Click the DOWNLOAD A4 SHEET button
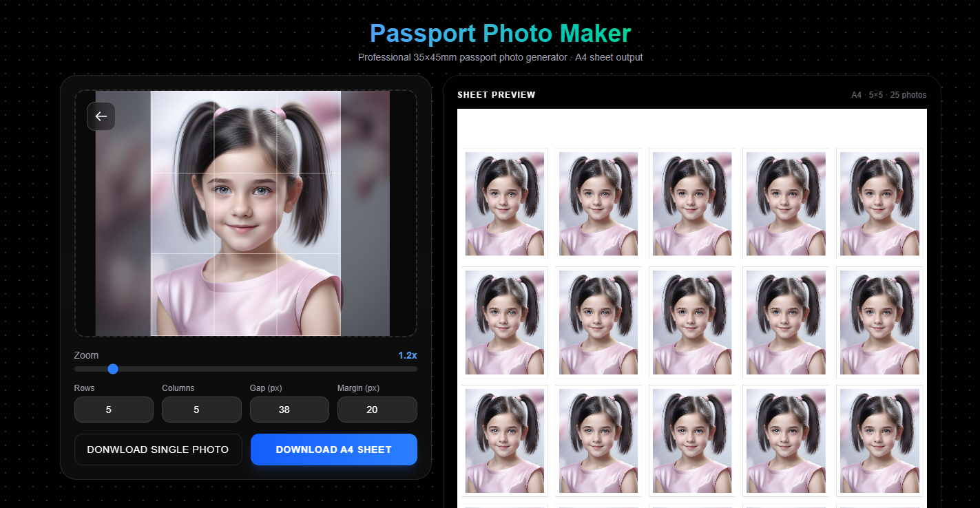The height and width of the screenshot is (508, 980). tap(334, 449)
